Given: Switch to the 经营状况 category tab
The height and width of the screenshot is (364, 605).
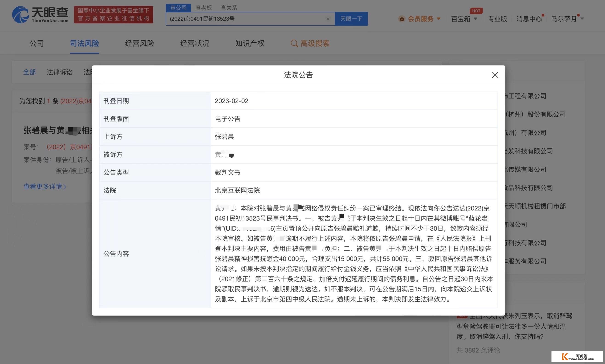Looking at the screenshot, I should (x=195, y=43).
